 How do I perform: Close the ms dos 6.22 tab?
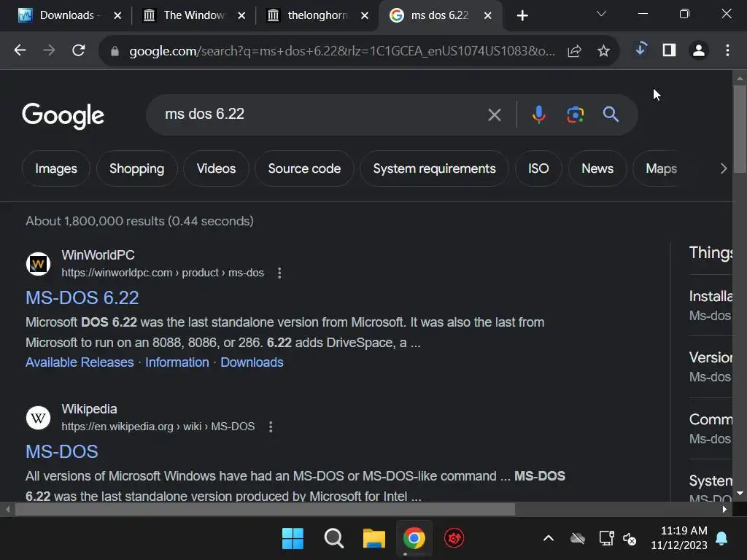pos(488,16)
